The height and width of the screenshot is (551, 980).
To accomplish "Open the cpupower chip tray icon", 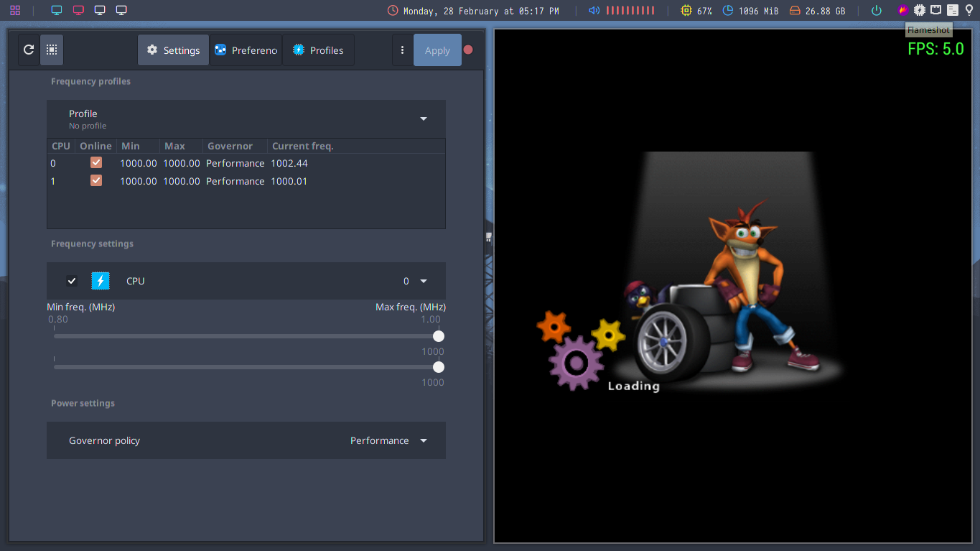I will (920, 10).
